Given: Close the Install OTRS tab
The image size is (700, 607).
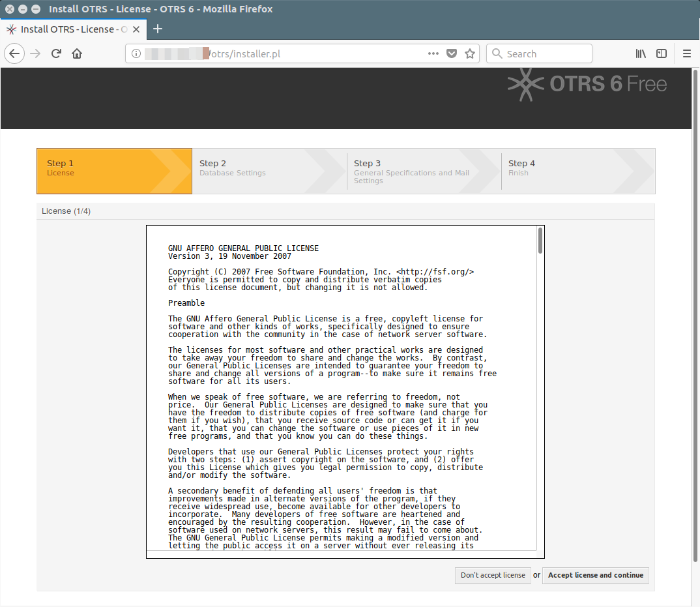Looking at the screenshot, I should click(136, 29).
